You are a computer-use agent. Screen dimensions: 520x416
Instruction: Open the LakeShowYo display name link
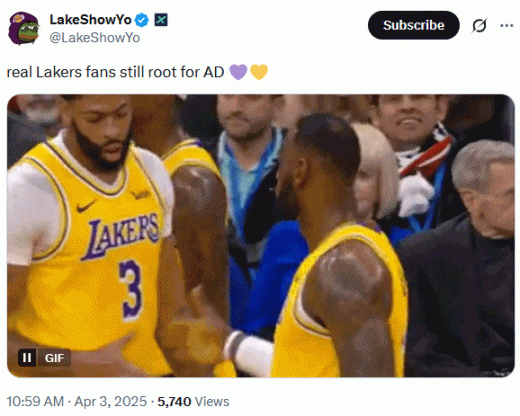pyautogui.click(x=90, y=20)
